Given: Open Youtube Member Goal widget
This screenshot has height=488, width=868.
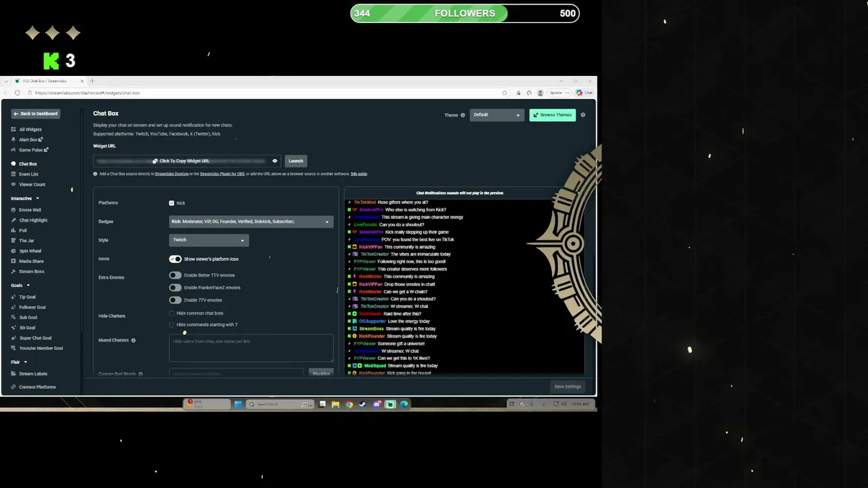Looking at the screenshot, I should point(41,348).
